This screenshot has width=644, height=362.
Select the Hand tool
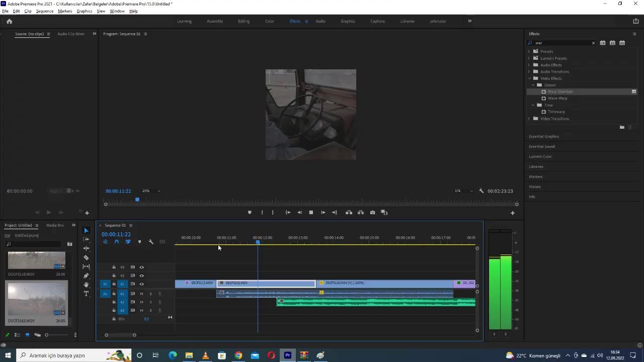[x=86, y=285]
